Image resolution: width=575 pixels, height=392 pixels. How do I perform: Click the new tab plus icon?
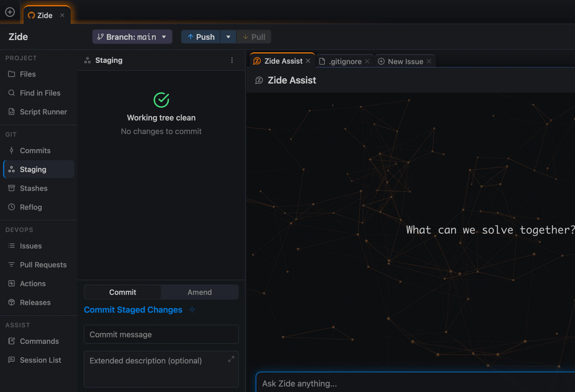(x=10, y=12)
